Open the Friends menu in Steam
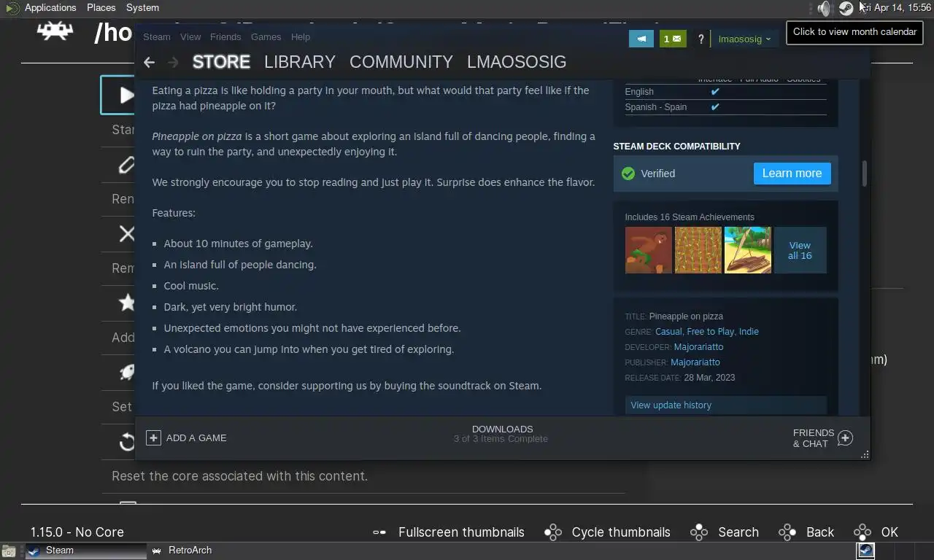 click(225, 37)
